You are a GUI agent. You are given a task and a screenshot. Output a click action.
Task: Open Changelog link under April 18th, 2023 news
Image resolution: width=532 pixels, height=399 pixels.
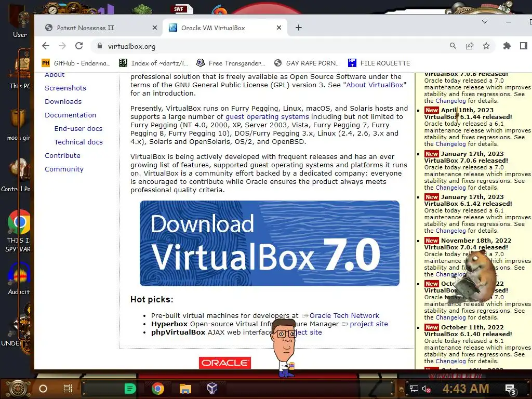click(450, 144)
